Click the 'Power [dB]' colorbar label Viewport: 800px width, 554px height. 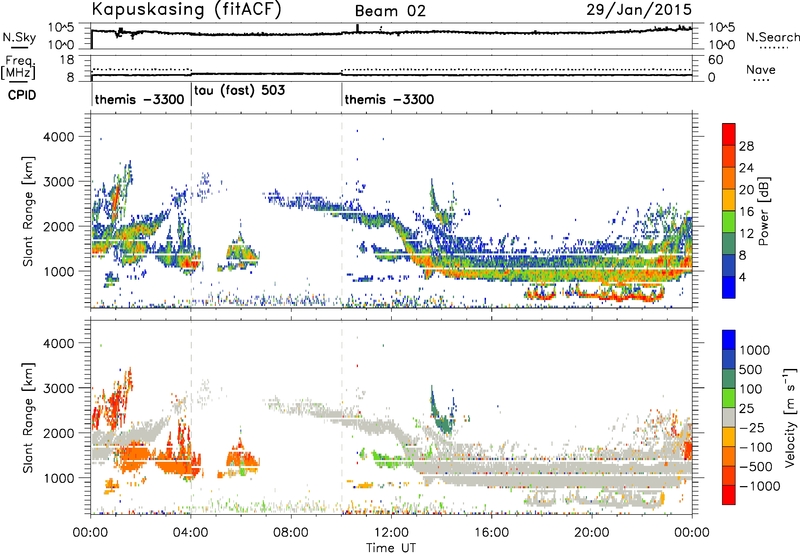point(763,211)
